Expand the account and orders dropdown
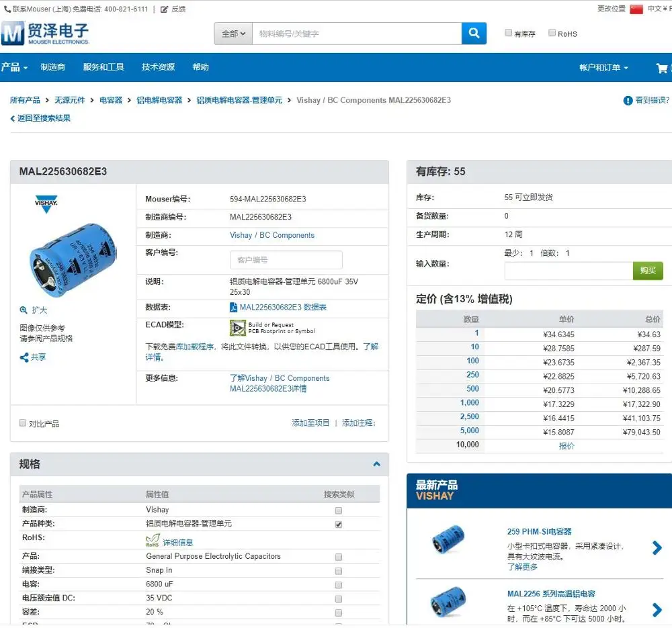Image resolution: width=672 pixels, height=628 pixels. point(604,68)
